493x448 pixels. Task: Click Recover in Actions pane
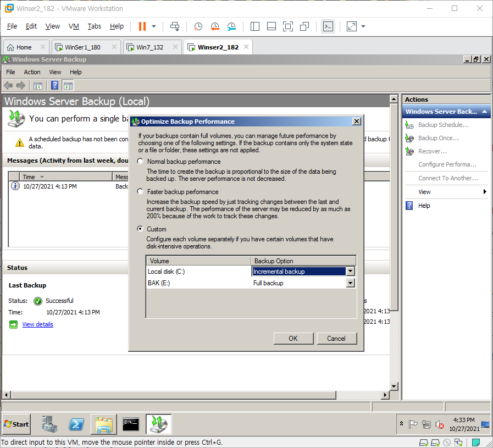[x=433, y=151]
